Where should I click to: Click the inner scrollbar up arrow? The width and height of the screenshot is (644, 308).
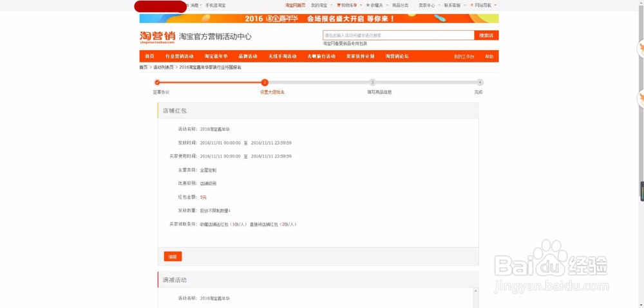tap(476, 291)
